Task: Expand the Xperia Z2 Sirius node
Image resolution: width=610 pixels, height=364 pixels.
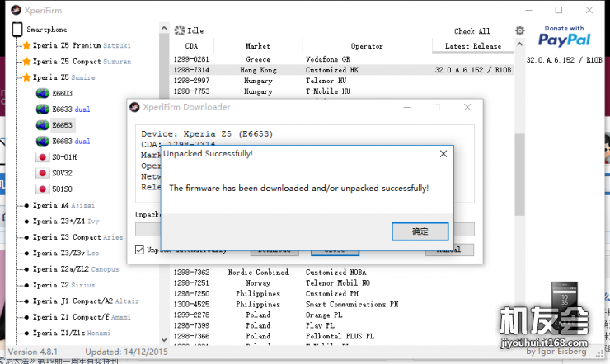Action: [26, 285]
